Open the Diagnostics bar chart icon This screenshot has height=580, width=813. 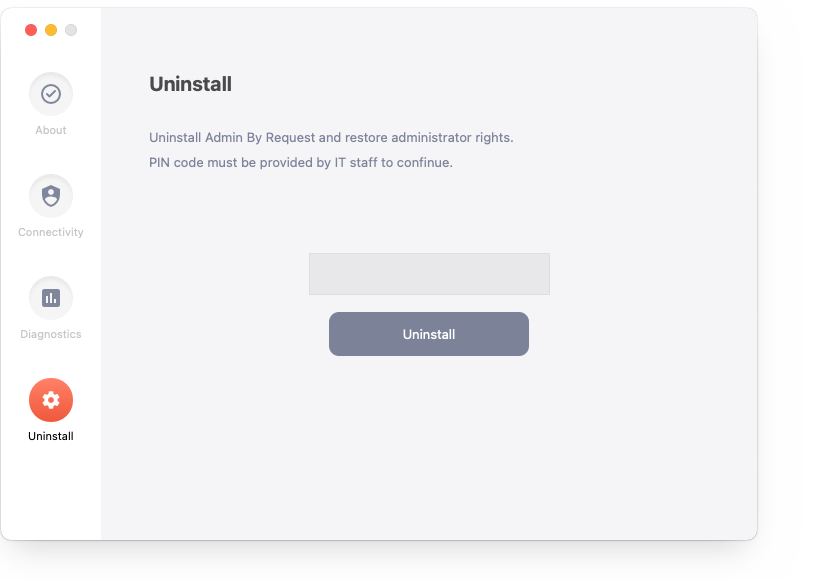tap(51, 298)
